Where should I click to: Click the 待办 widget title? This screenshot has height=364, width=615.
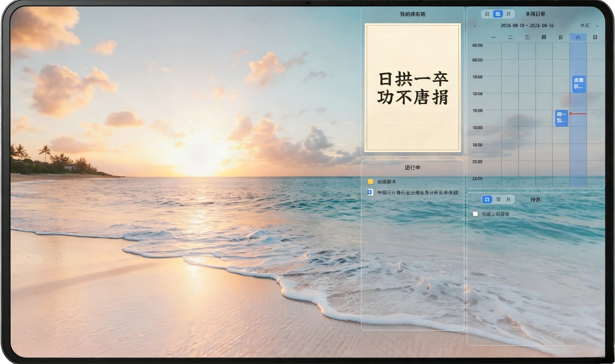coord(535,200)
